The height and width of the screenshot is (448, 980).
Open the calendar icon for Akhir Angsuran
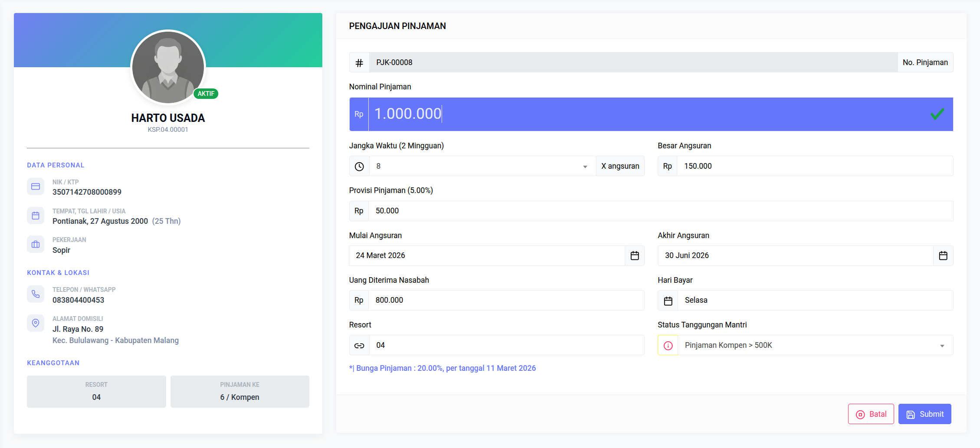click(943, 255)
